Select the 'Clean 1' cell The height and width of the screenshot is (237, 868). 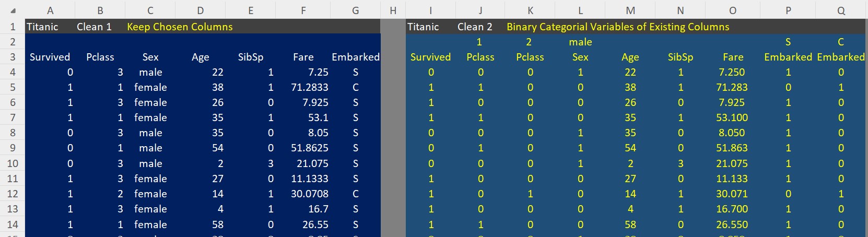[x=94, y=27]
